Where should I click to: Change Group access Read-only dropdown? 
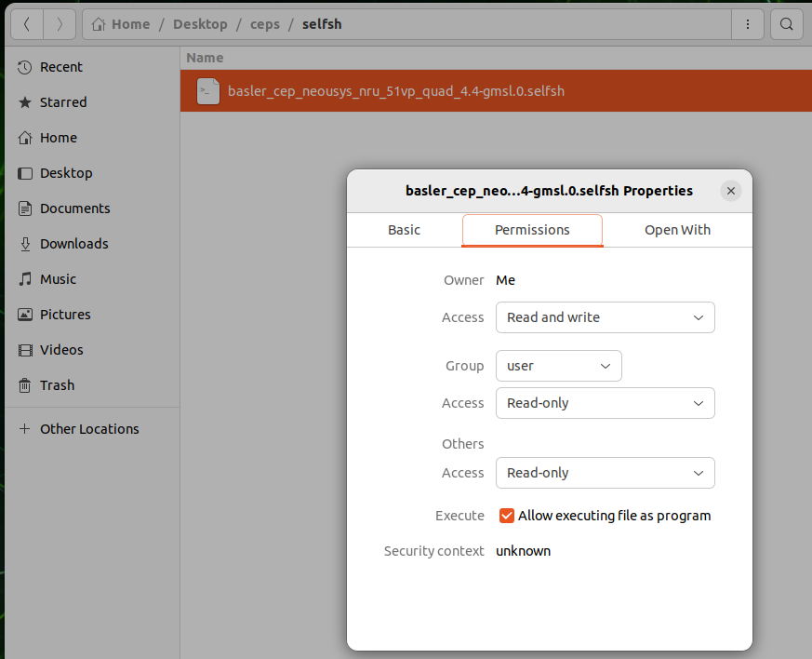605,403
